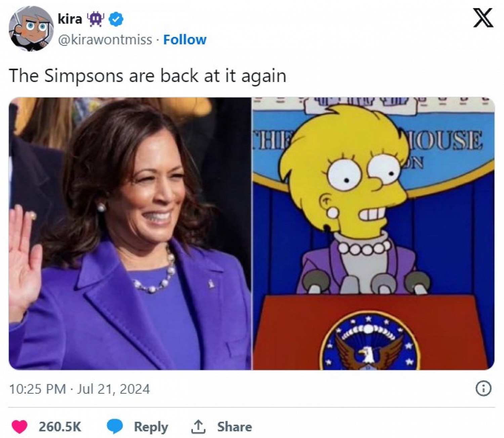Share this tweet
504x438 pixels.
coord(234,427)
